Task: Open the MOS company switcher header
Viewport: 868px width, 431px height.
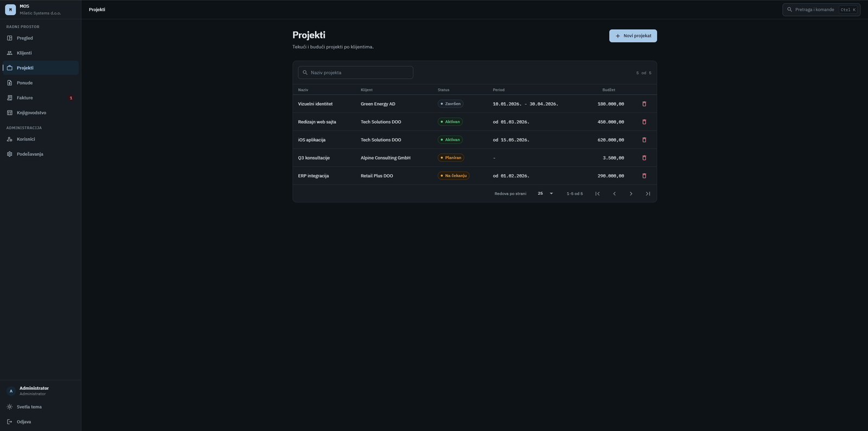Action: point(41,9)
